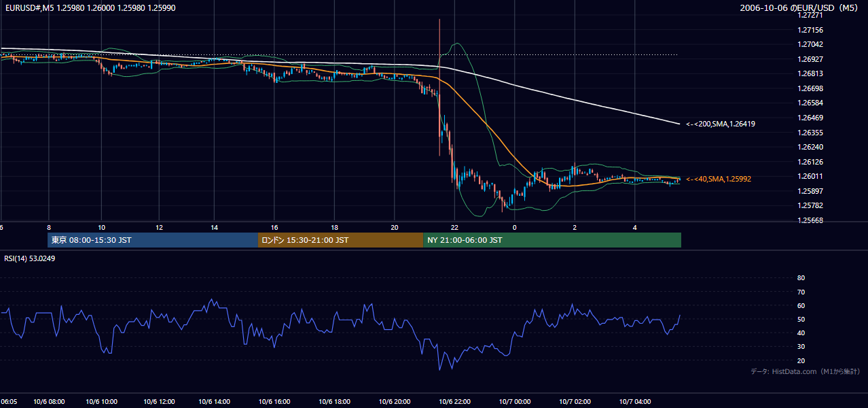Click RSI scale label 60
The height and width of the screenshot is (408, 868).
click(x=801, y=305)
